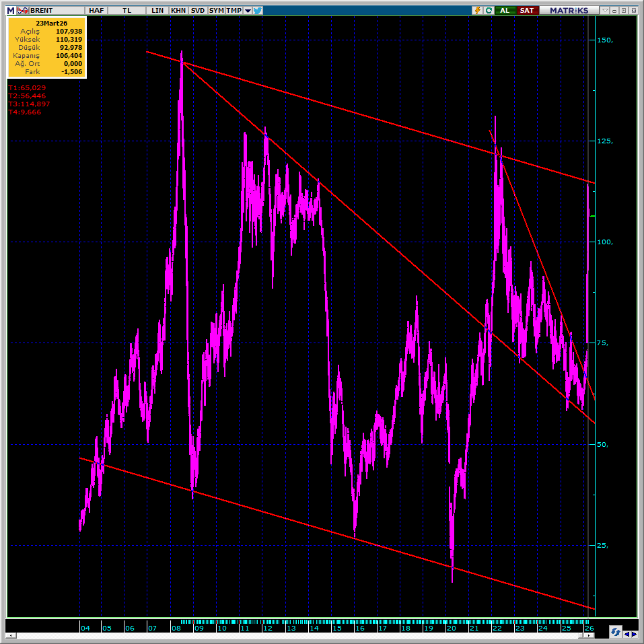Click the orange lightning bolt icon
The width and height of the screenshot is (644, 644).
click(478, 11)
